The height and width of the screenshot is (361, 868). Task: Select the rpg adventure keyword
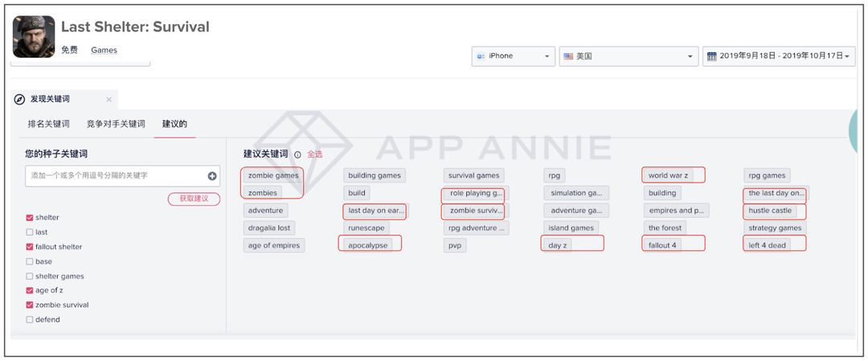click(x=477, y=228)
